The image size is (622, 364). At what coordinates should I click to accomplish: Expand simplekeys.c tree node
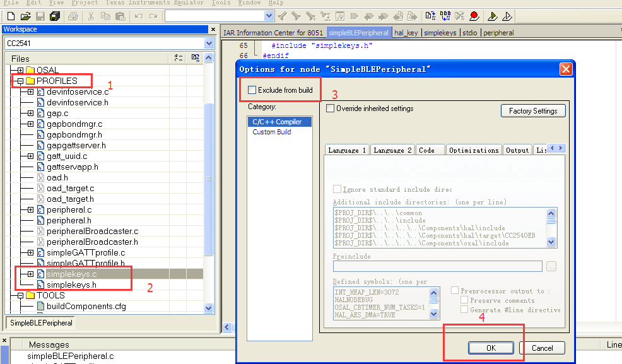[30, 274]
